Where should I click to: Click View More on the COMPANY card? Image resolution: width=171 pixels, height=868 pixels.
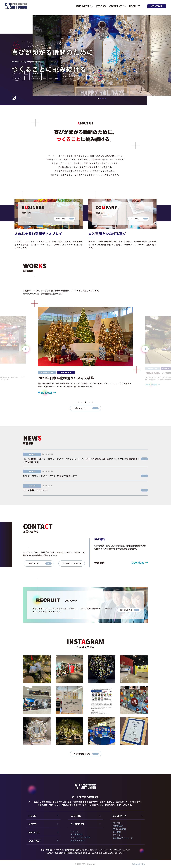(138, 219)
